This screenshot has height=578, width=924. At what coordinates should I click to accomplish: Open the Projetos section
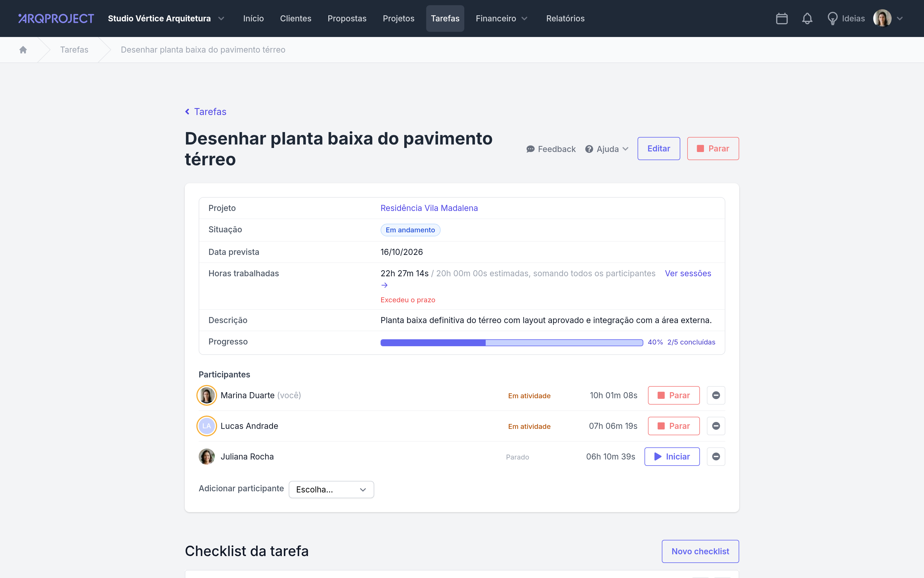(398, 18)
